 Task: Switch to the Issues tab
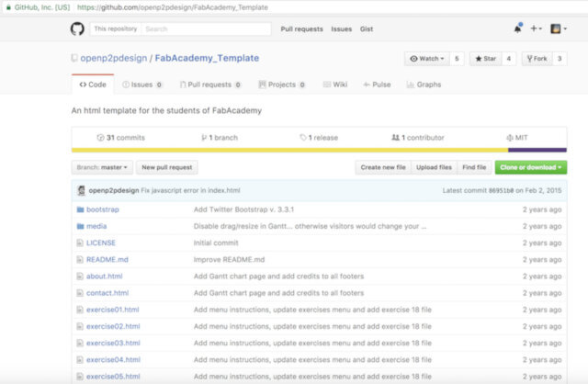point(142,85)
